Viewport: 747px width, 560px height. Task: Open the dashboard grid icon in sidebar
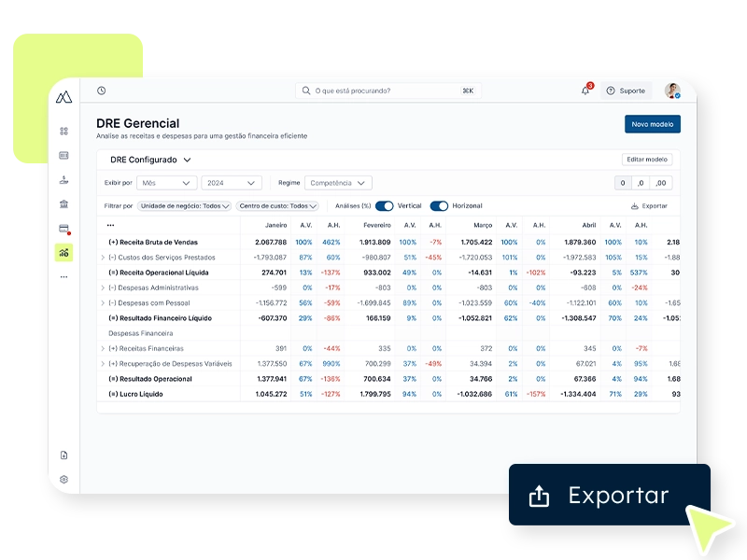point(63,132)
